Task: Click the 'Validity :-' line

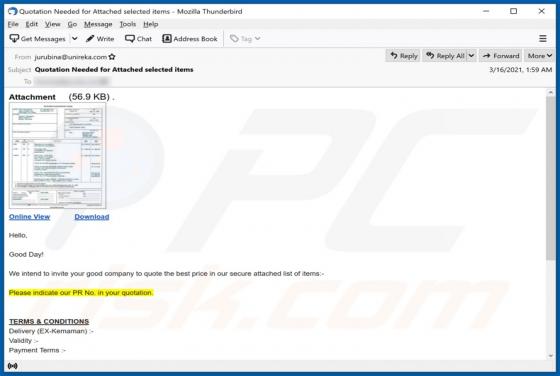Action: click(23, 341)
